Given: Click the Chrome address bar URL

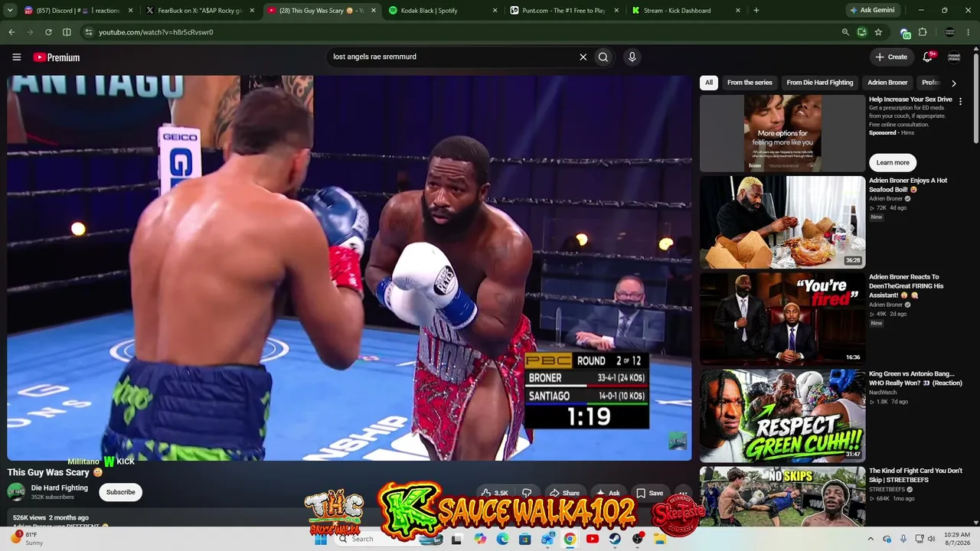Looking at the screenshot, I should (156, 32).
